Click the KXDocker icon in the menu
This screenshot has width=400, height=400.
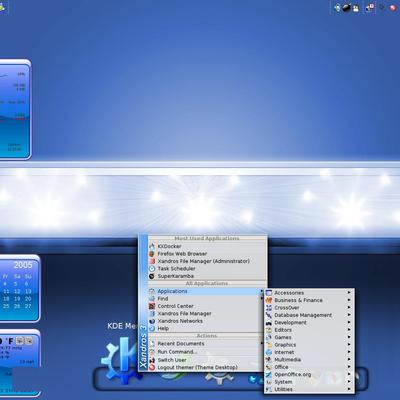point(152,246)
